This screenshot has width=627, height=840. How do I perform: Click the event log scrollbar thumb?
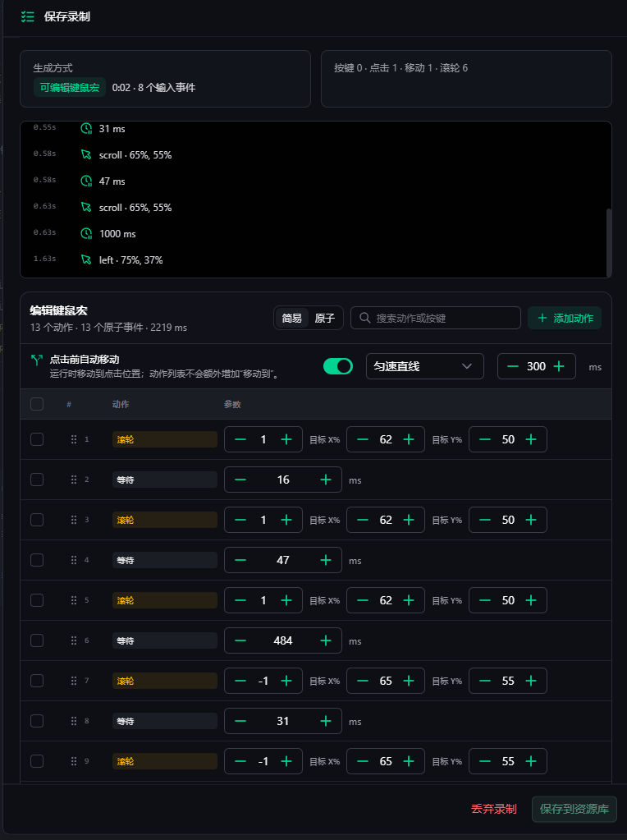tap(608, 241)
